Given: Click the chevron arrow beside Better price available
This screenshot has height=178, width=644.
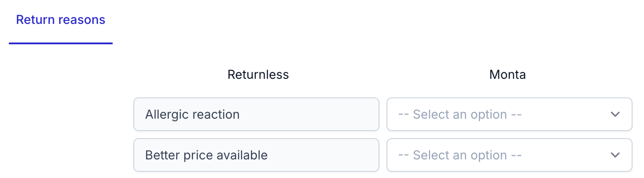Looking at the screenshot, I should pos(615,155).
